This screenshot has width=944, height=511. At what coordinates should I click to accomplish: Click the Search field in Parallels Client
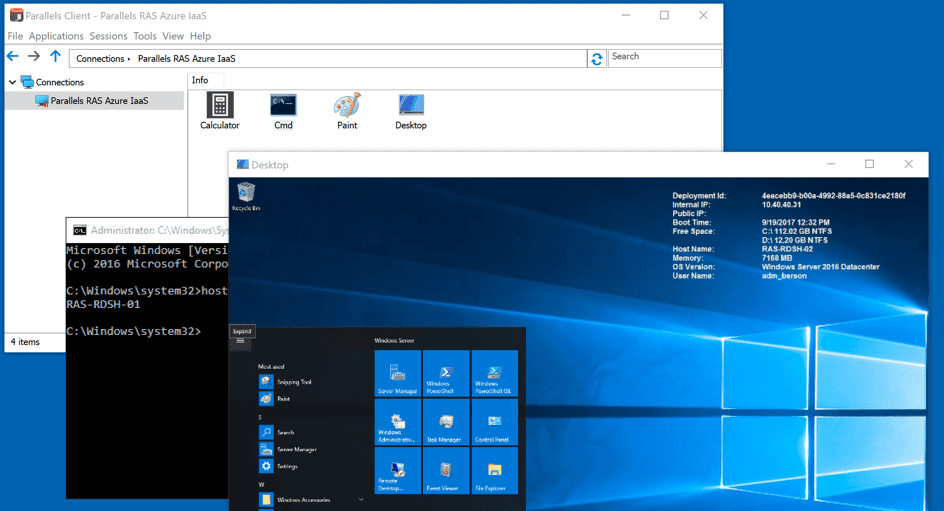pyautogui.click(x=665, y=57)
